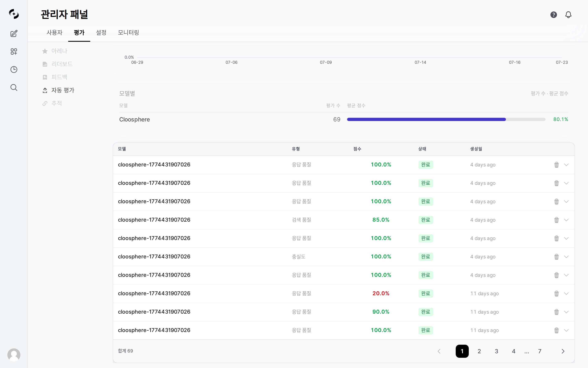The width and height of the screenshot is (588, 368).
Task: Click the 상태 column header
Action: [422, 149]
